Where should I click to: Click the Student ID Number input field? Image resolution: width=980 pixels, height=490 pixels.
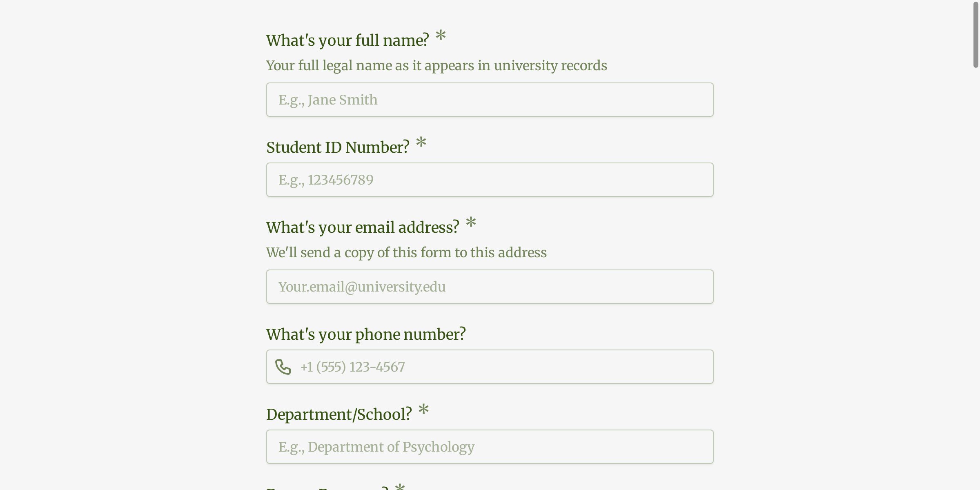489,179
